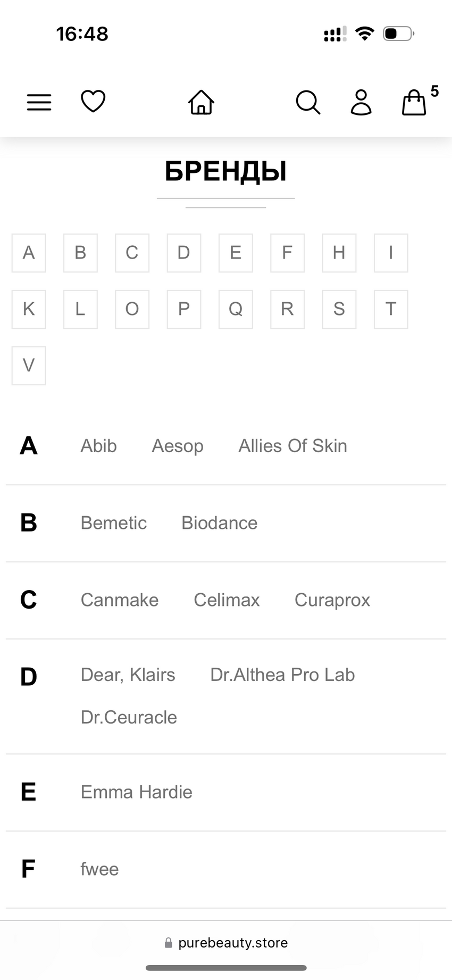Screen dimensions: 452x980
Task: Jump to brands under letter H
Action: point(339,253)
